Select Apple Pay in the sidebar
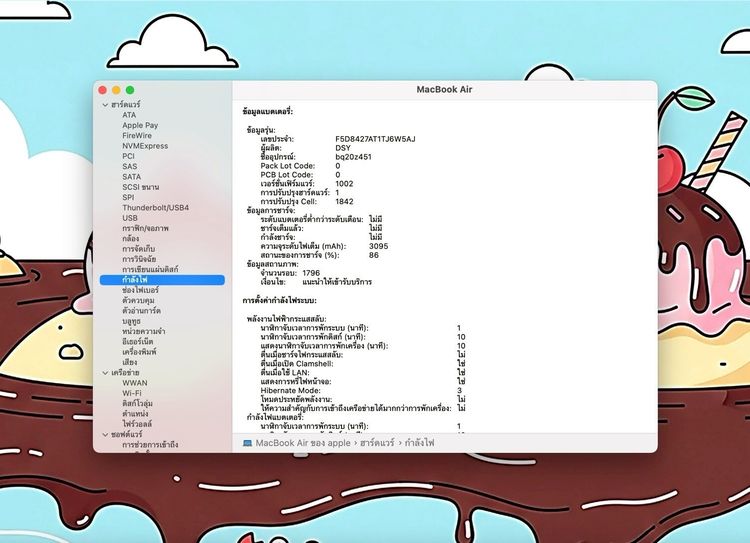This screenshot has height=543, width=750. pos(140,126)
